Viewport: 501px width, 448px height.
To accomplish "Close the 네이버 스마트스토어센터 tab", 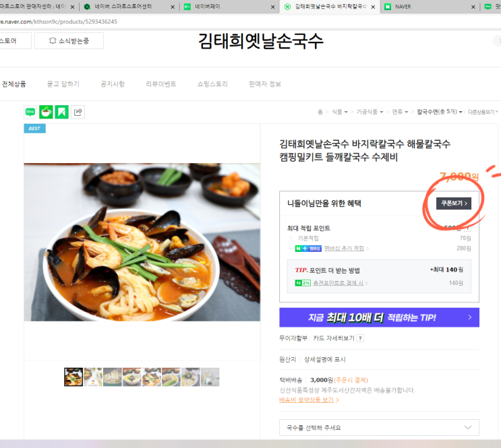I will tap(173, 7).
